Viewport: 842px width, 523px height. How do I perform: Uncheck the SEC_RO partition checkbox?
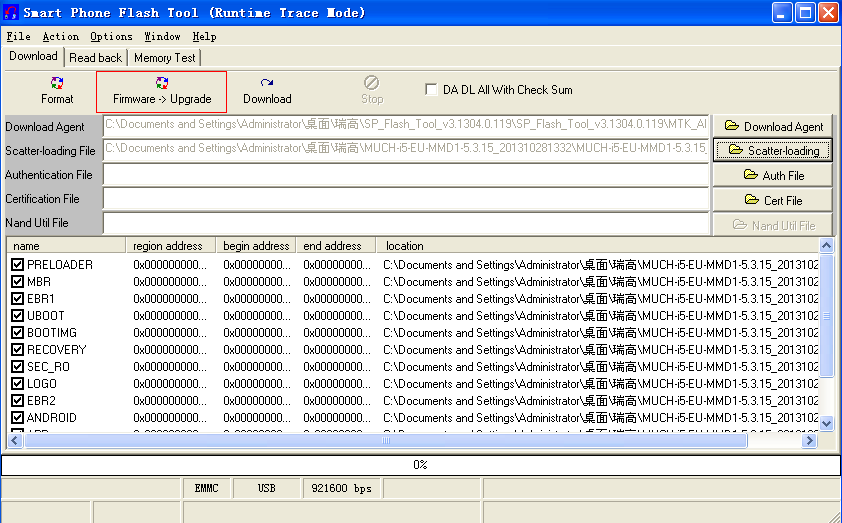pyautogui.click(x=17, y=367)
